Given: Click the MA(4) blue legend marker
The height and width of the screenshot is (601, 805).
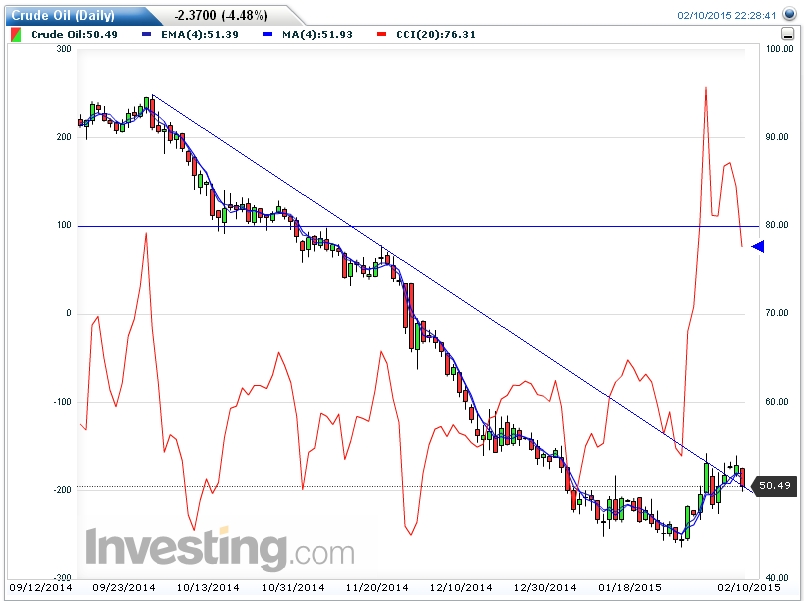Looking at the screenshot, I should click(x=267, y=34).
